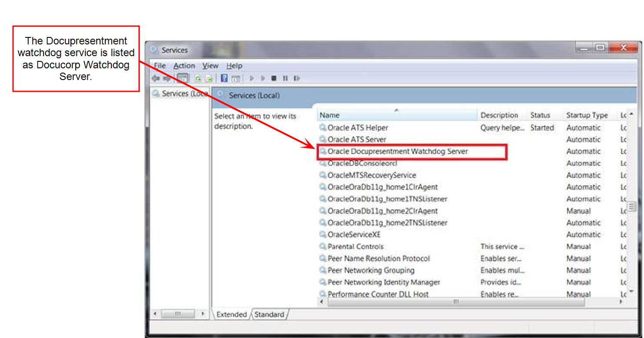The width and height of the screenshot is (644, 338).
Task: Toggle the Show/Hide Console Tree icon
Action: coord(183,78)
